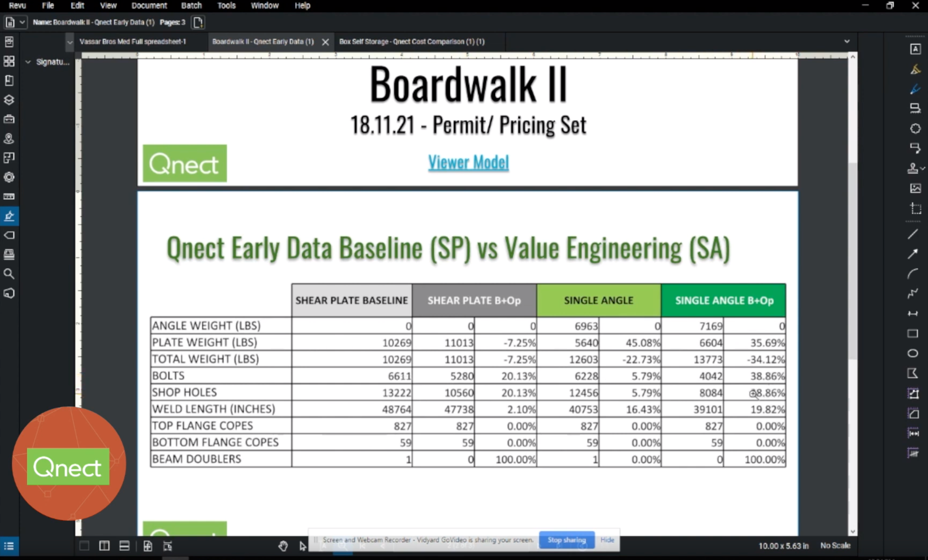Select the Pen markup tool

(916, 89)
